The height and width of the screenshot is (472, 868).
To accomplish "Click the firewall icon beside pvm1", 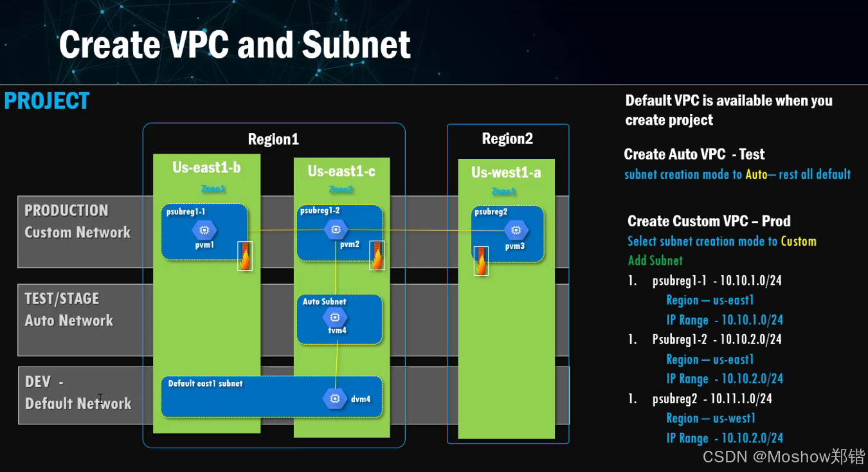I will click(x=245, y=257).
